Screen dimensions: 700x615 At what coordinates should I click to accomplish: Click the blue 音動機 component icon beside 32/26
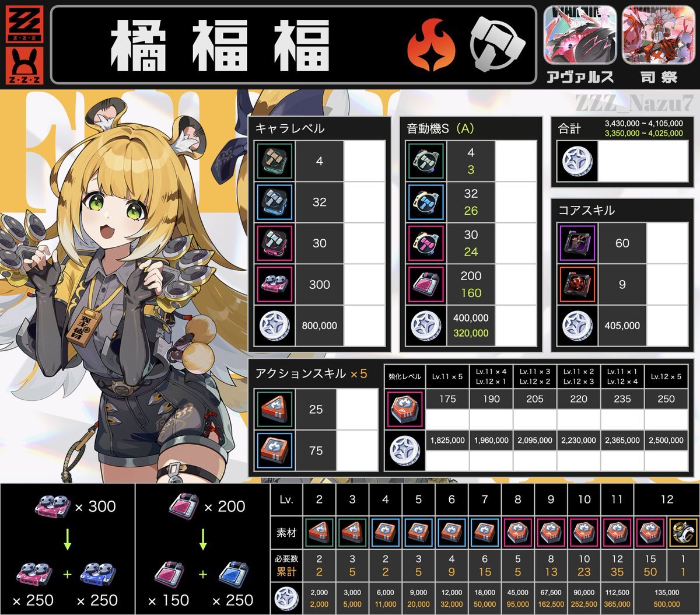(426, 202)
